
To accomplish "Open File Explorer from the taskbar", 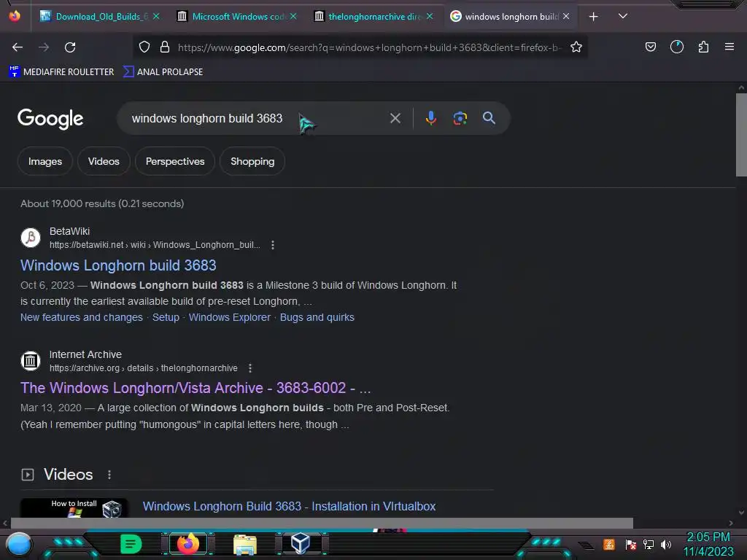I will pyautogui.click(x=245, y=544).
